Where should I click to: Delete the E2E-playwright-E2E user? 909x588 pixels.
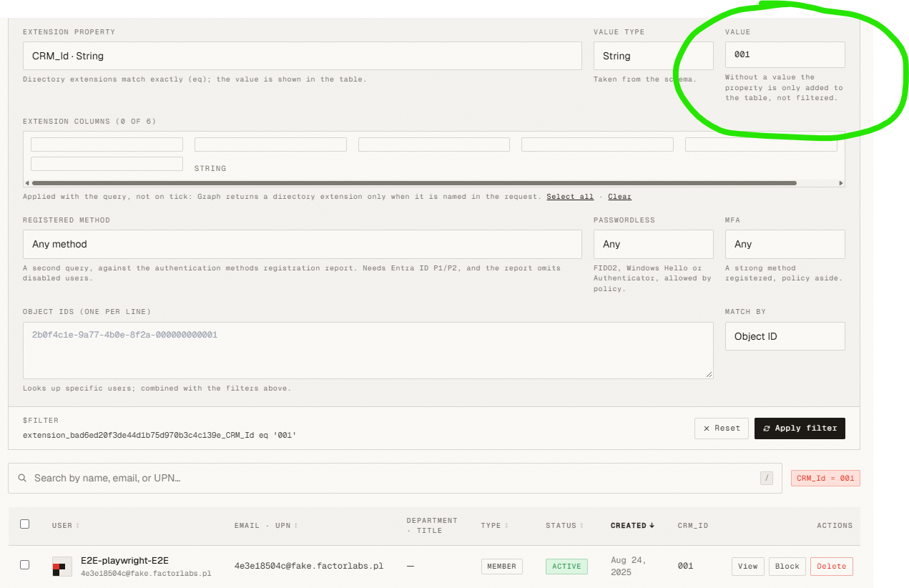point(831,567)
